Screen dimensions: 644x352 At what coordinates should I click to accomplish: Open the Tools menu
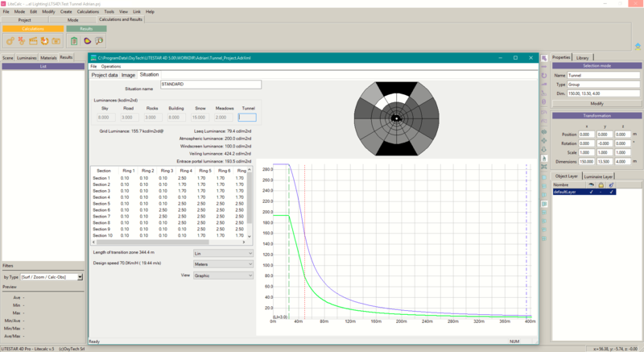[x=109, y=11]
